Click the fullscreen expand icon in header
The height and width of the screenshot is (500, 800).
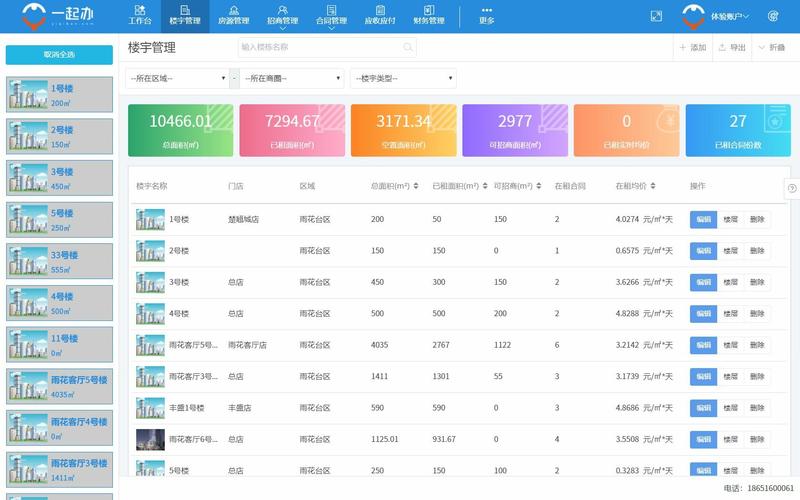pos(657,16)
